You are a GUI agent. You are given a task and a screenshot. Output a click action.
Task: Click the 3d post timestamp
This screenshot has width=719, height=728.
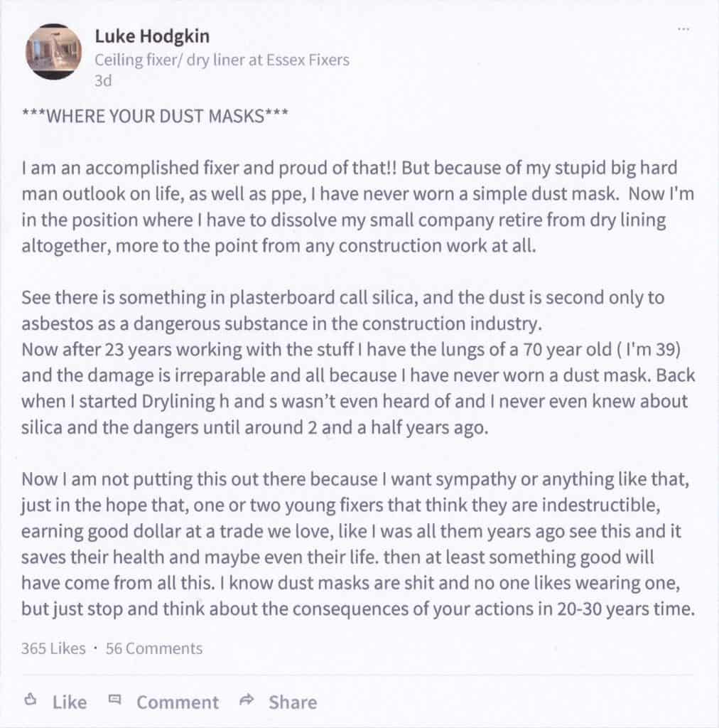pyautogui.click(x=103, y=81)
